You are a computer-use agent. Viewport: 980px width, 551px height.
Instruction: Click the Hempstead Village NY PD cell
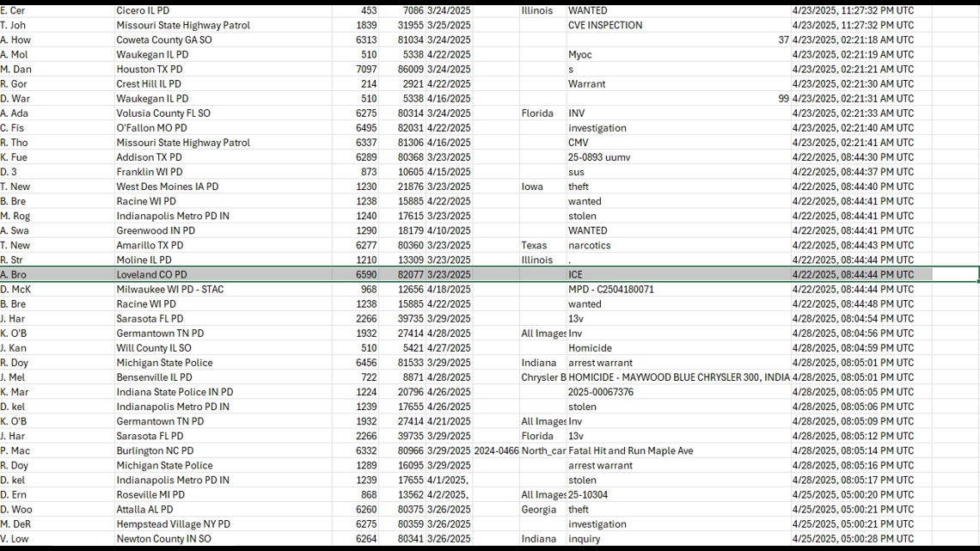pyautogui.click(x=173, y=524)
